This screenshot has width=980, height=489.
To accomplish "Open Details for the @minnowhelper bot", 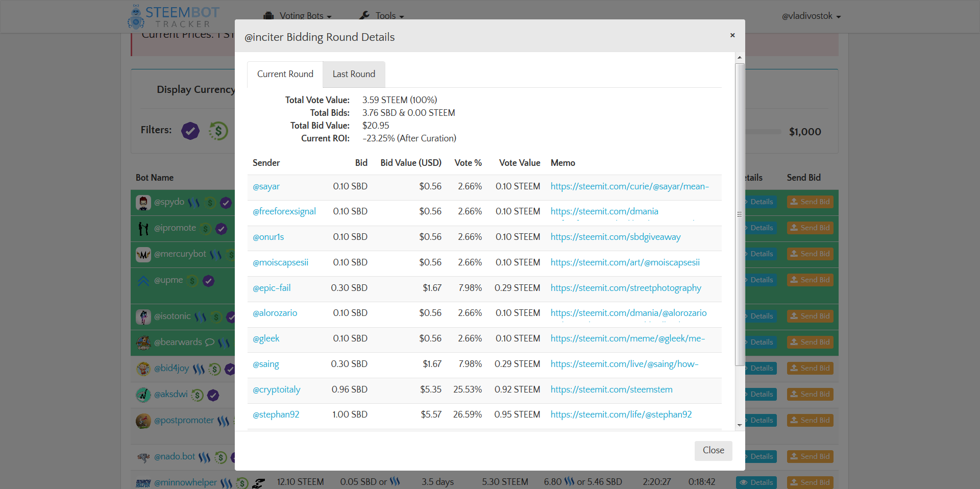I will [756, 483].
